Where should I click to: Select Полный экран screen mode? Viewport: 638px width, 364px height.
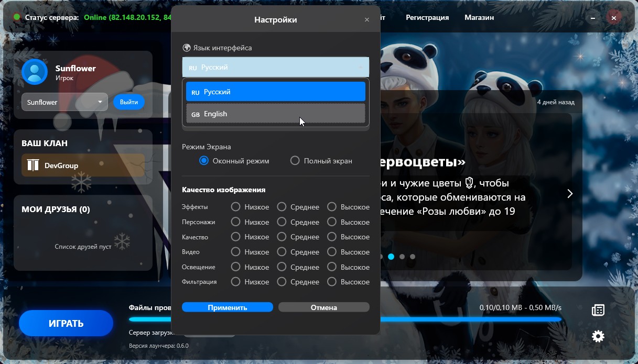pos(295,161)
